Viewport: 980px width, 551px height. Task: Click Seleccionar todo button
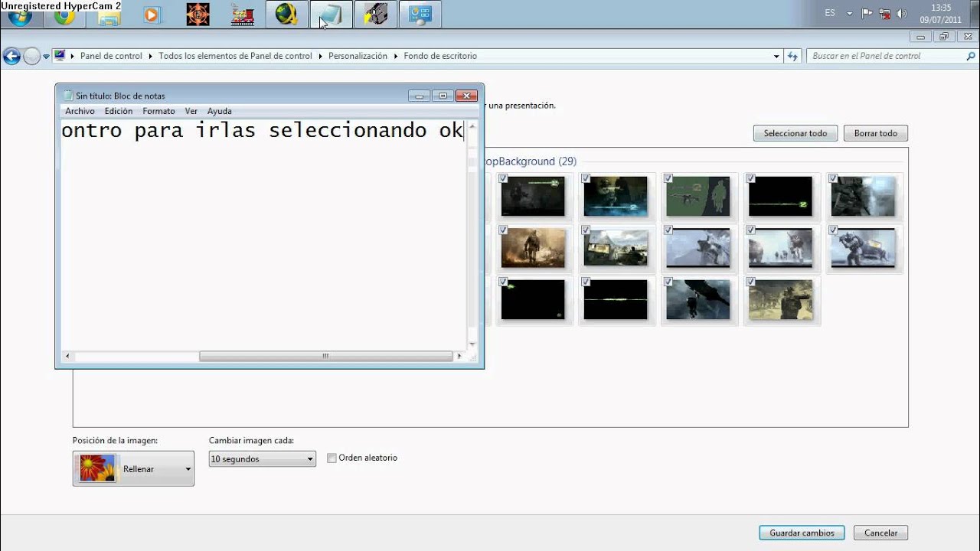click(795, 133)
